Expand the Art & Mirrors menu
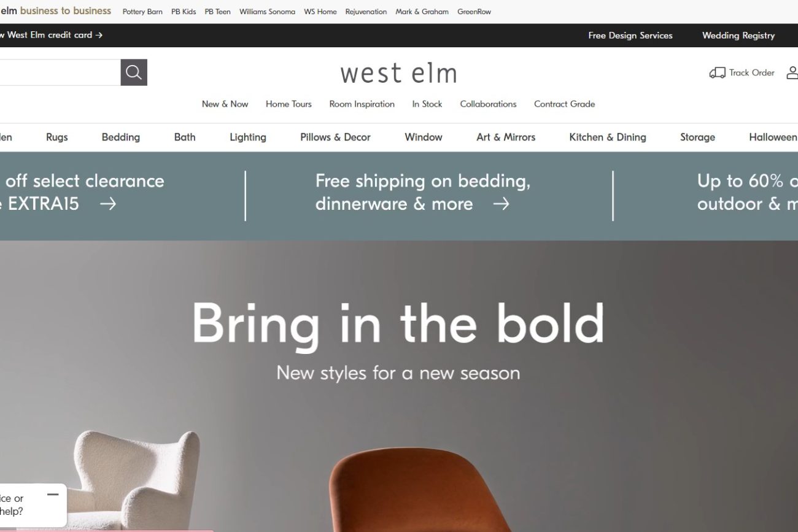The height and width of the screenshot is (532, 798). click(506, 137)
